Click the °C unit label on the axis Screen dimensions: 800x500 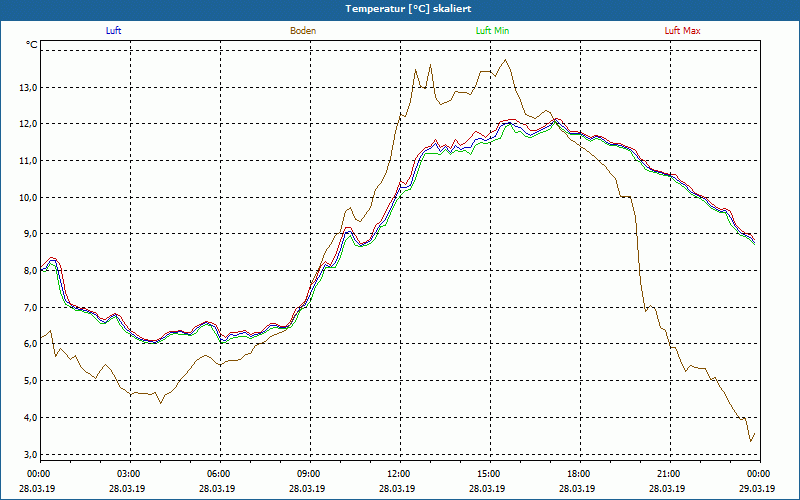(32, 45)
